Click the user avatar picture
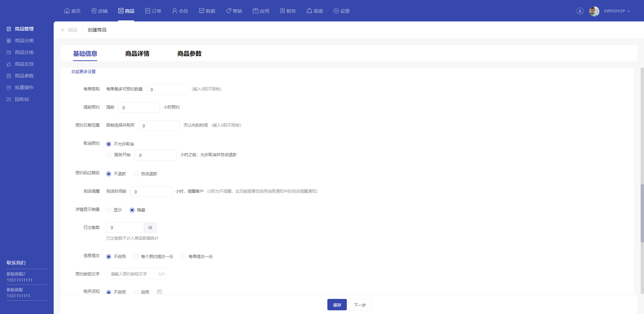 [594, 11]
